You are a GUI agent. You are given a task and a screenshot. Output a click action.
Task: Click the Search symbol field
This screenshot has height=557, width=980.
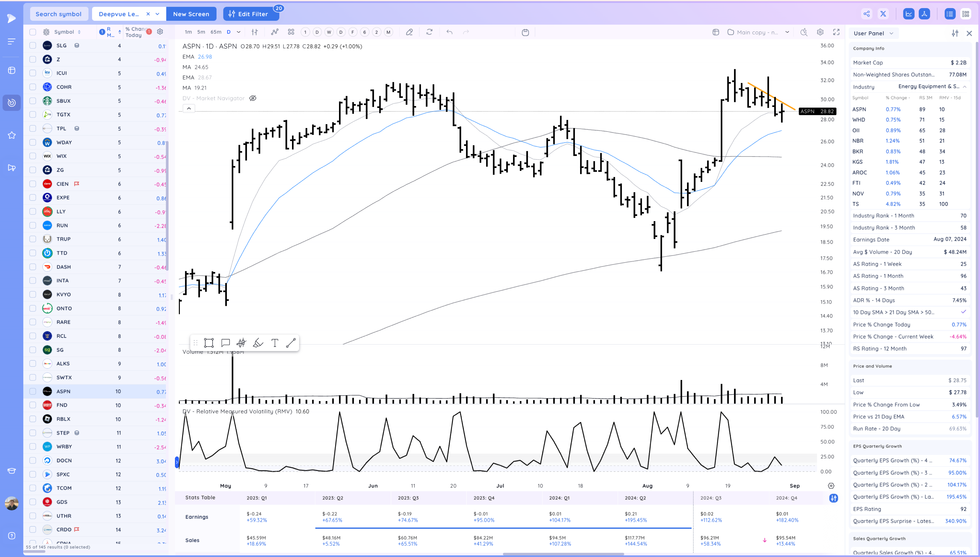tap(59, 14)
